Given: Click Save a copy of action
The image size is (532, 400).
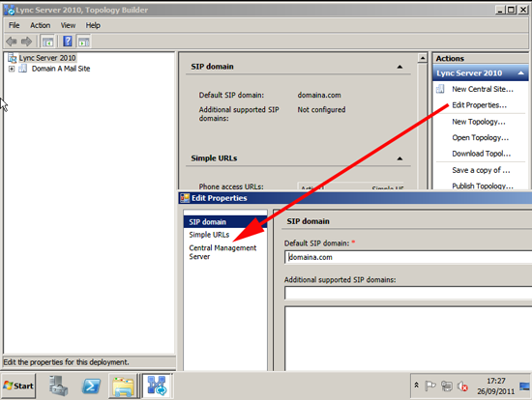Looking at the screenshot, I should tap(481, 170).
